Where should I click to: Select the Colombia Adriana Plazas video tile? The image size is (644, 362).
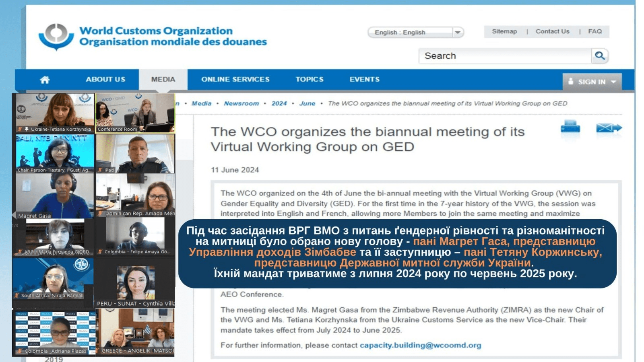coord(55,332)
